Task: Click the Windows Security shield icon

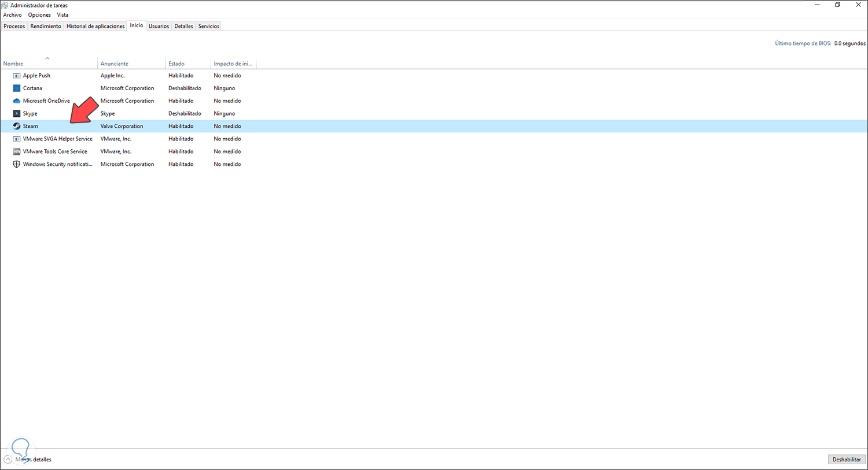Action: [17, 164]
